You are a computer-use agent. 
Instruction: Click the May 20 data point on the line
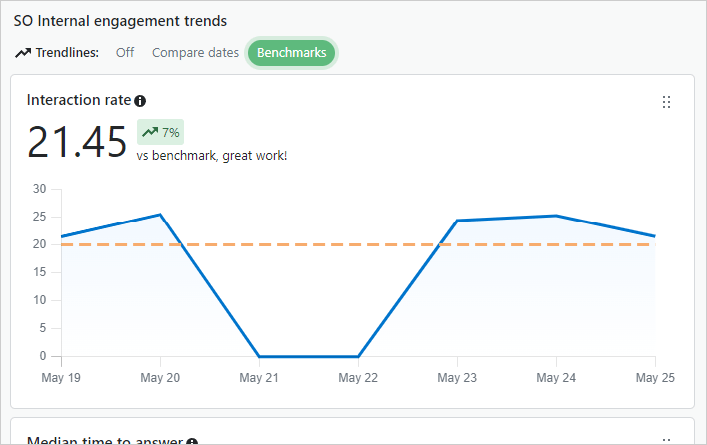160,215
